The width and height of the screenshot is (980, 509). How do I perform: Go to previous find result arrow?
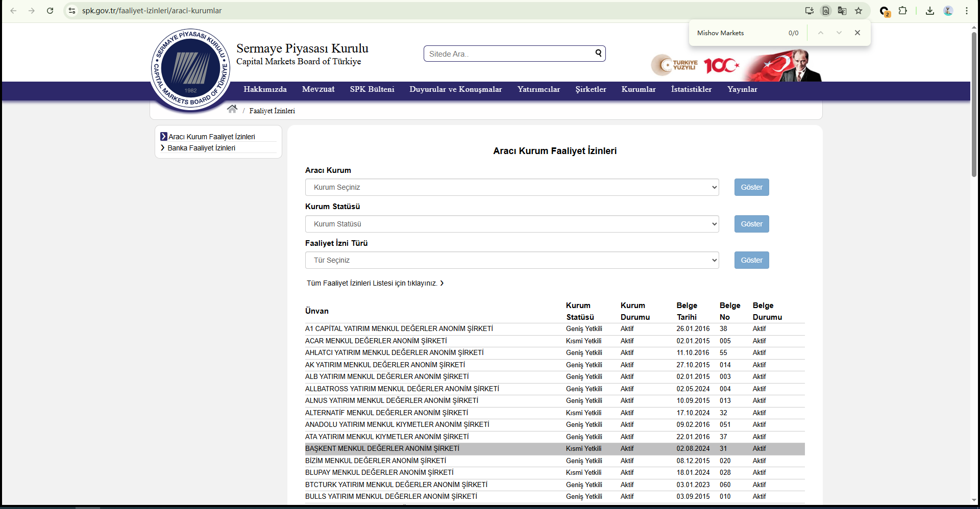point(821,33)
